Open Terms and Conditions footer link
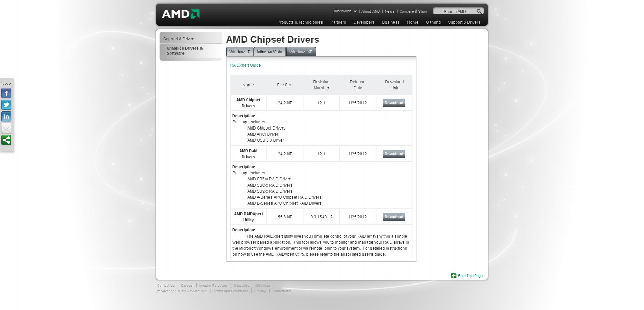The height and width of the screenshot is (310, 644). click(231, 291)
